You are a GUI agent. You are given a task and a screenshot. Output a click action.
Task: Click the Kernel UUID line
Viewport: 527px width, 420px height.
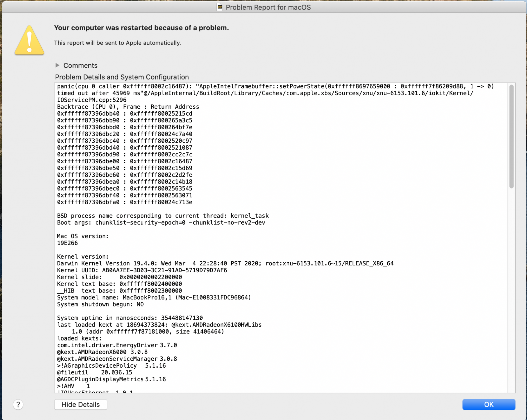[142, 270]
